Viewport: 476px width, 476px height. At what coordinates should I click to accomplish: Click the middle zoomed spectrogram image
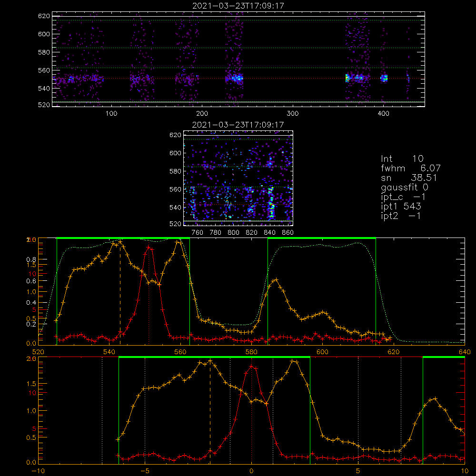coord(238,178)
